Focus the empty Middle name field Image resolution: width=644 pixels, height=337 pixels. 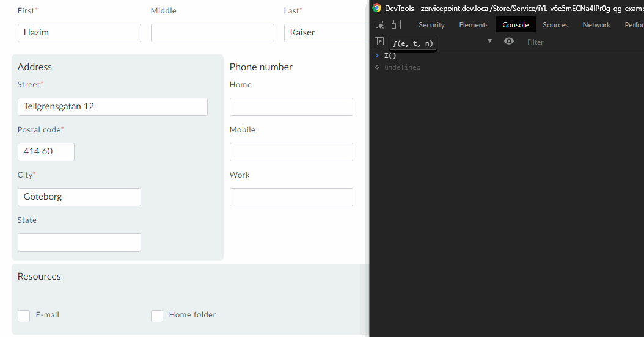coord(213,33)
